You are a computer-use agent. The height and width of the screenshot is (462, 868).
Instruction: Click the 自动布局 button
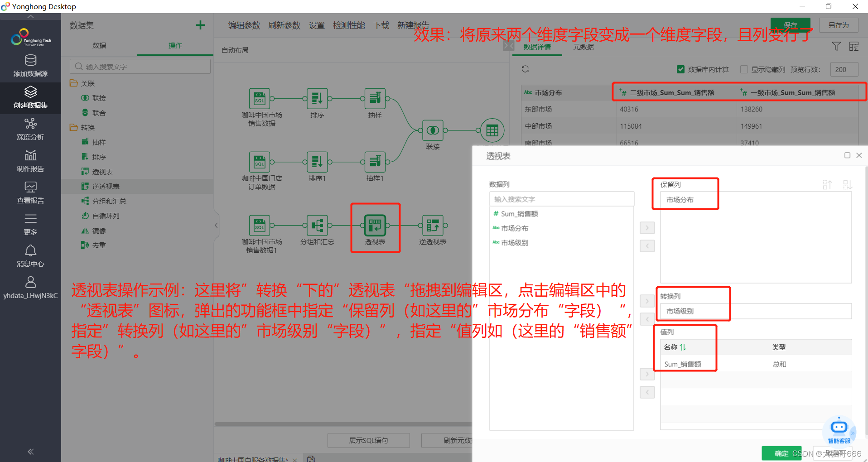pyautogui.click(x=235, y=50)
